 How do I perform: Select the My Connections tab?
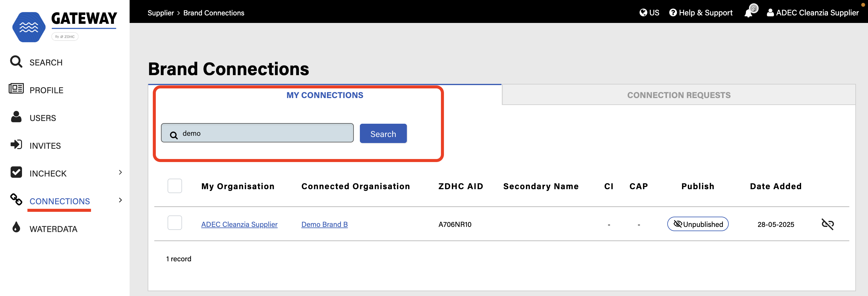[x=325, y=95]
